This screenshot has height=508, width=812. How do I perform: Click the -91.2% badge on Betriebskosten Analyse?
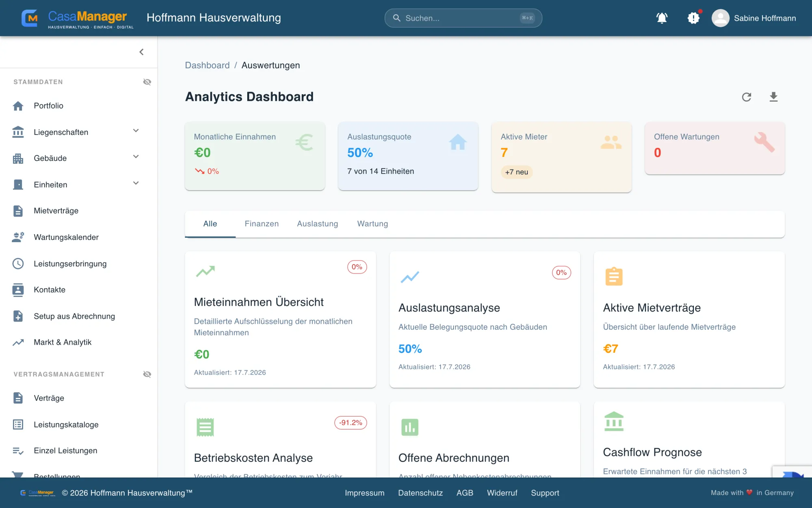351,423
